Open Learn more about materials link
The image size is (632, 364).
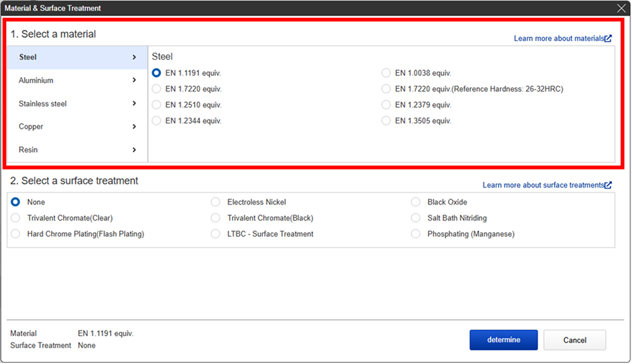tap(559, 39)
